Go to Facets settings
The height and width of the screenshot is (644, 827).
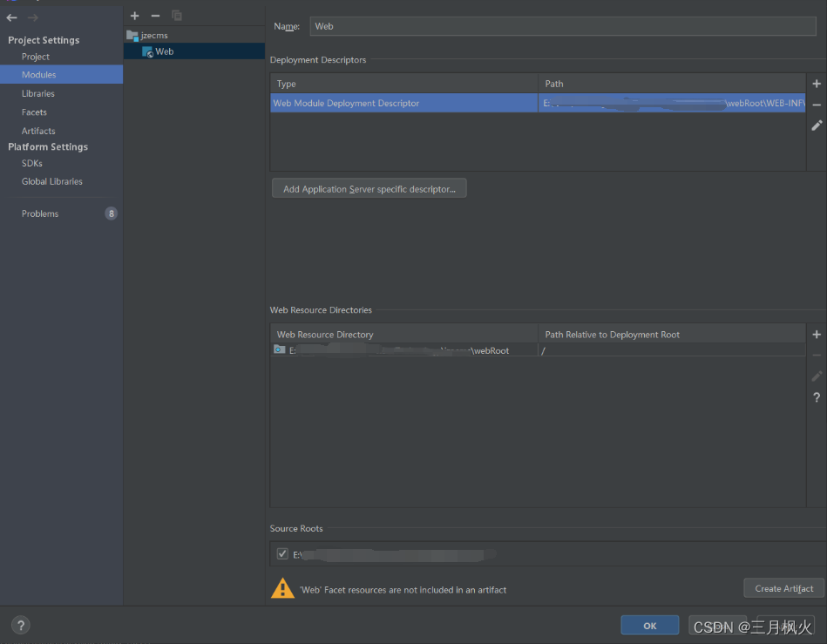(x=35, y=112)
